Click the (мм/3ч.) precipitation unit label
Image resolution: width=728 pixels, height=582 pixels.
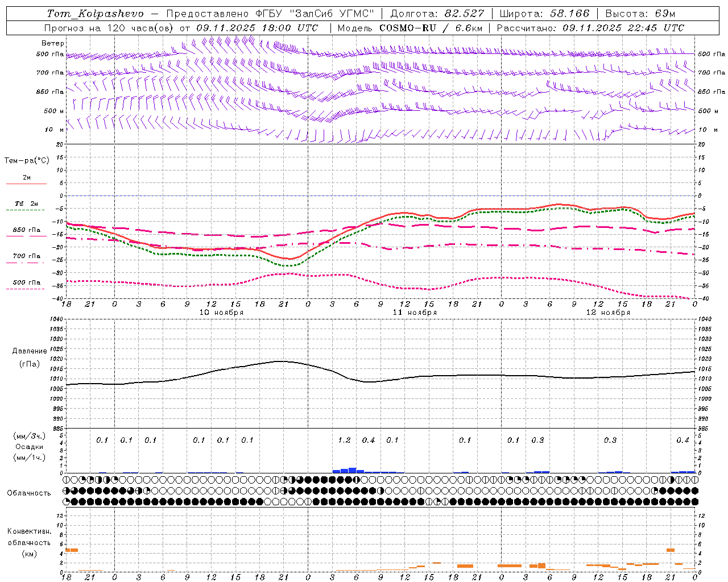click(30, 436)
